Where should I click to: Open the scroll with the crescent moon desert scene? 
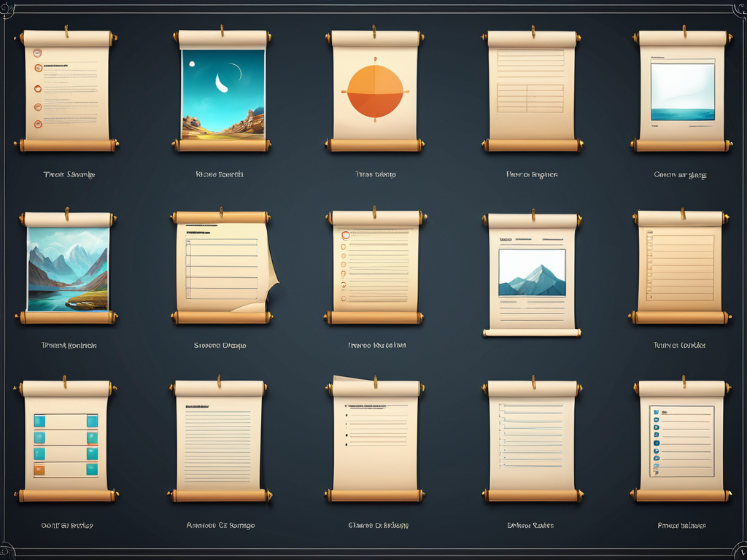[x=222, y=91]
